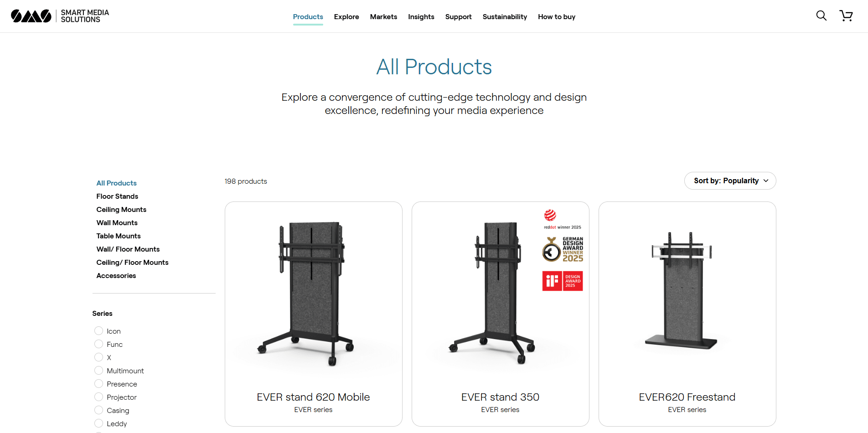Open the Sustainability menu item
The image size is (868, 433).
pyautogui.click(x=505, y=17)
